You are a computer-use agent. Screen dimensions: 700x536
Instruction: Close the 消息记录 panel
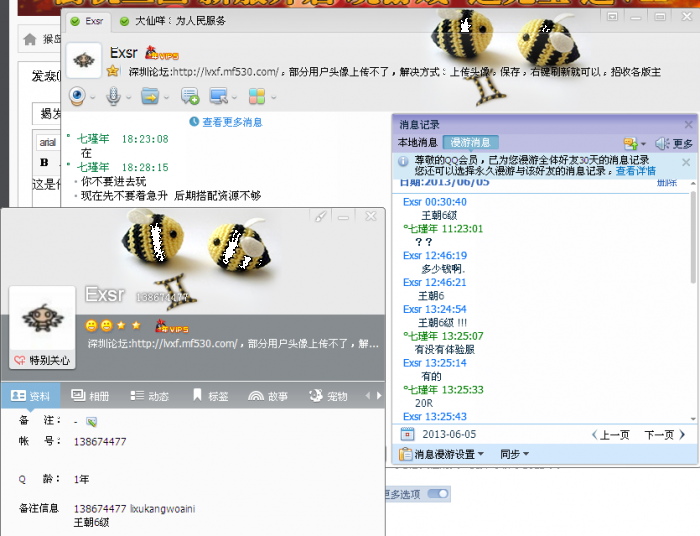coord(688,125)
